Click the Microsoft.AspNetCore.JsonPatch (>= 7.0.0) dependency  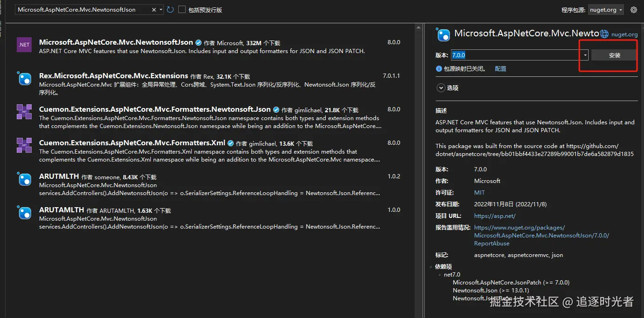pos(511,283)
